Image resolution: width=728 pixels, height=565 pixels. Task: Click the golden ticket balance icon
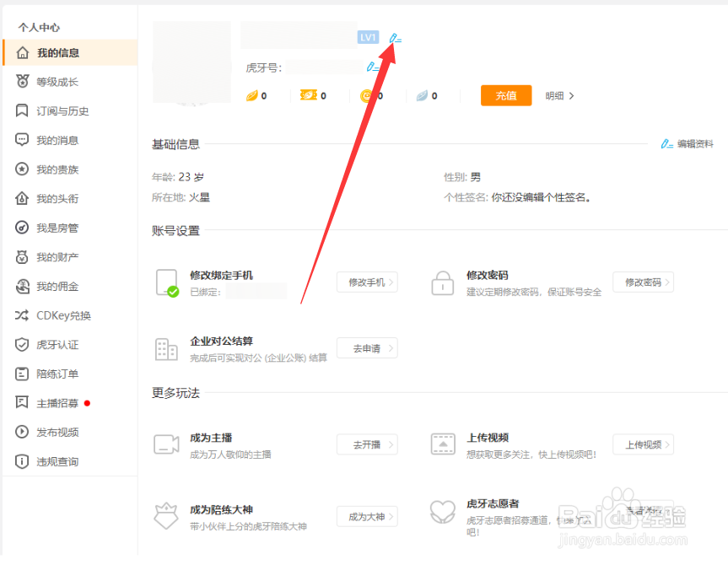tap(308, 95)
